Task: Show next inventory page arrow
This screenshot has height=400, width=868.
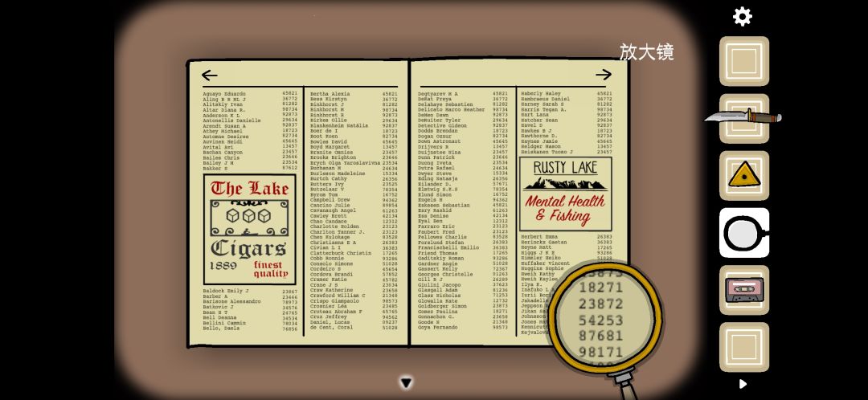Action: pos(743,384)
